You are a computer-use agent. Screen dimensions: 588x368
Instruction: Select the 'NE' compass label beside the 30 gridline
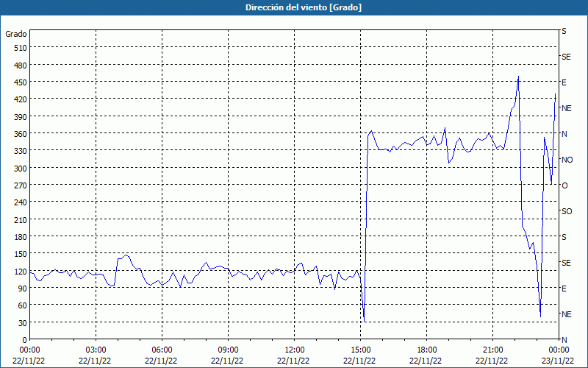567,314
